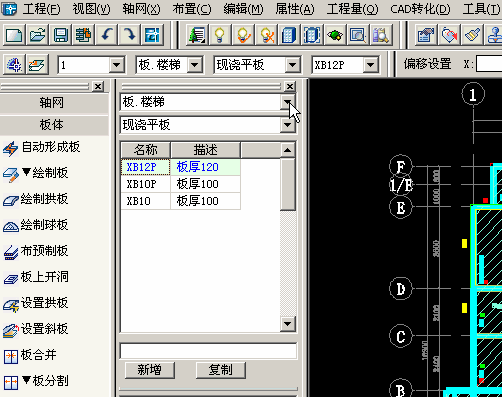Open the 编辑(M) menu
The height and width of the screenshot is (397, 502).
[243, 9]
